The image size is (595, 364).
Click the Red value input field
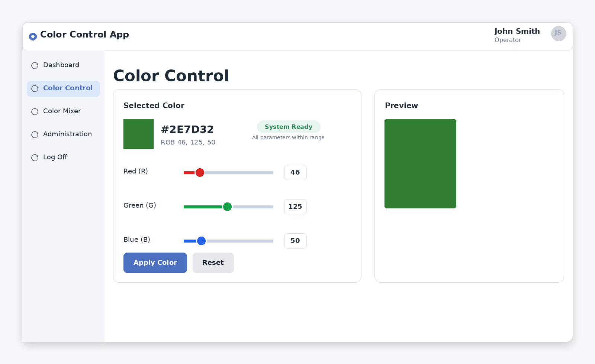[x=295, y=173]
